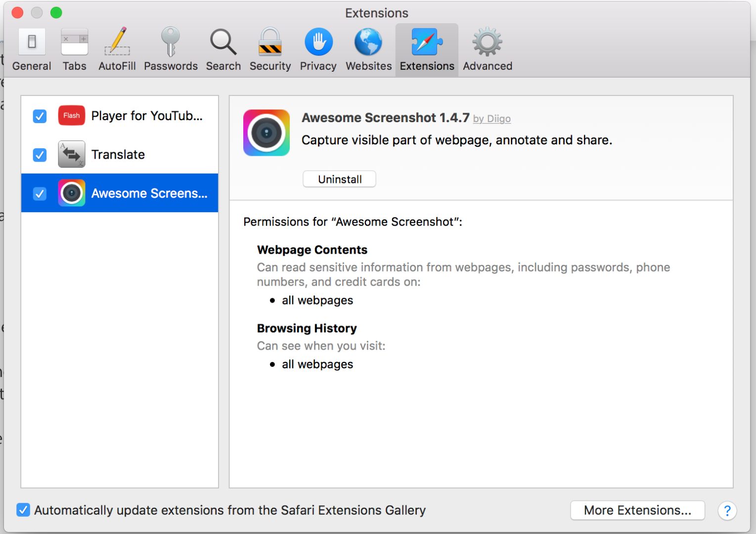Uncheck the Translate extension checkbox

[x=40, y=155]
